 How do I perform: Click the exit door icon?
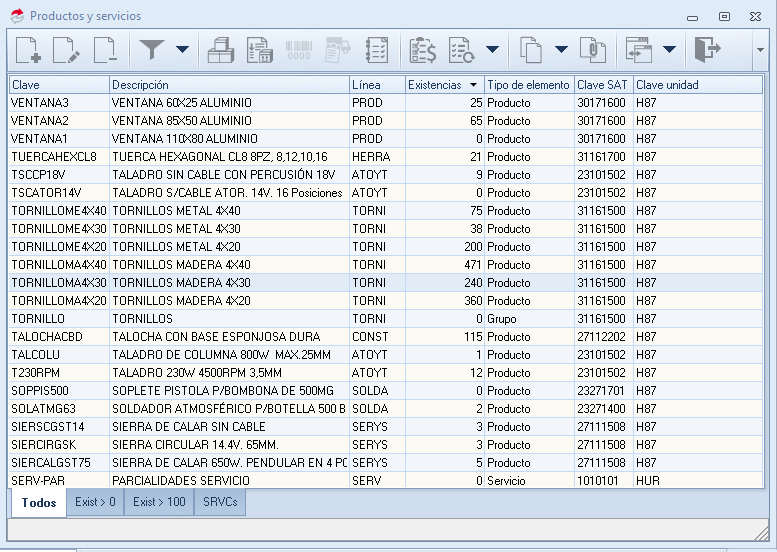(707, 50)
